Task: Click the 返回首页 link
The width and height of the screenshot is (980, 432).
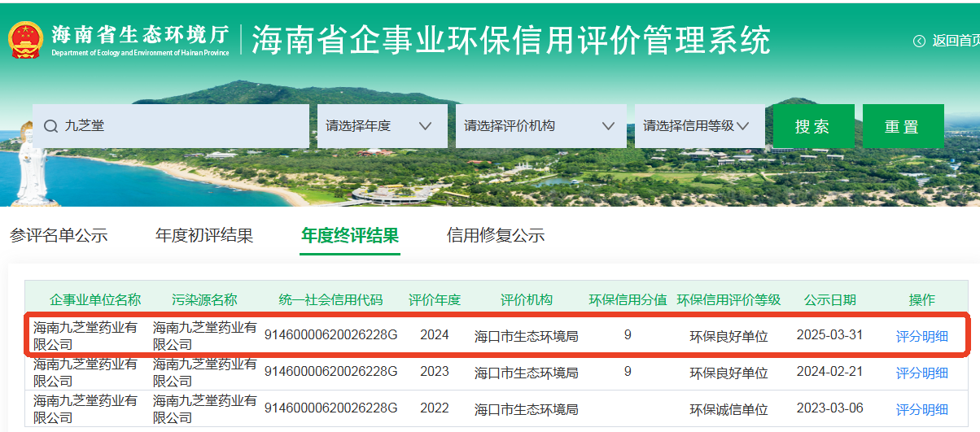Action: point(955,41)
